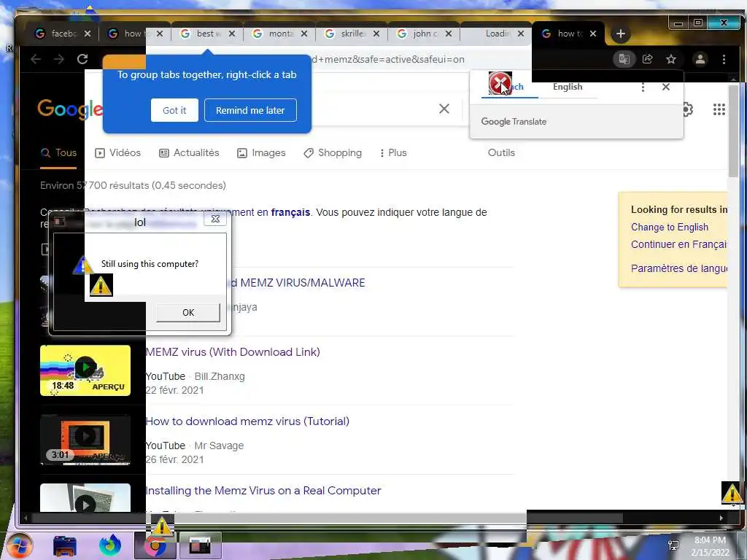The image size is (747, 560).
Task: Click the lol dialog taskbar item
Action: (200, 545)
